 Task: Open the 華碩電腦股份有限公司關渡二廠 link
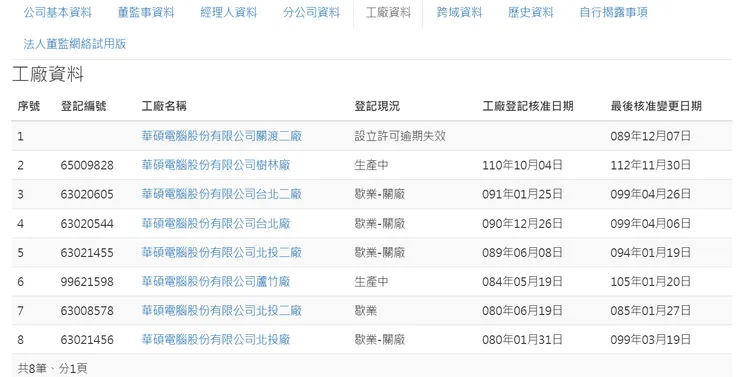(x=221, y=136)
